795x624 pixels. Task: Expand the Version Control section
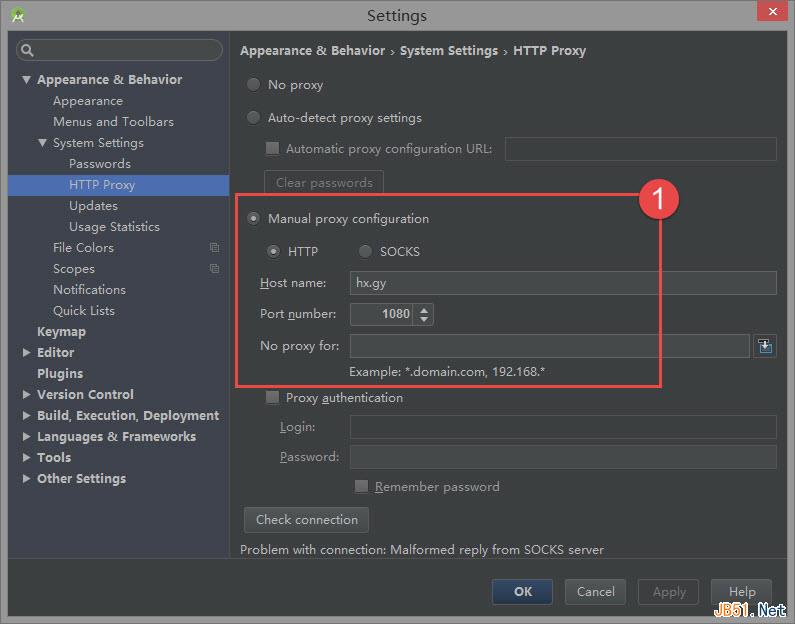point(27,395)
